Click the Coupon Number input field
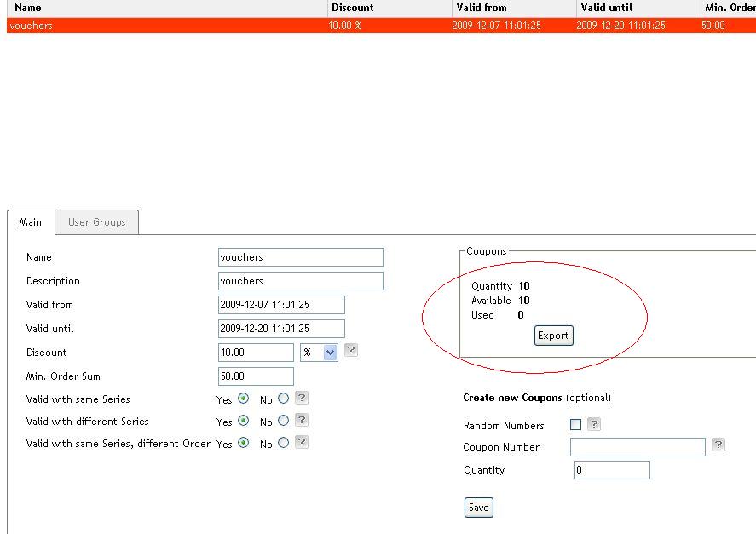 pos(638,447)
